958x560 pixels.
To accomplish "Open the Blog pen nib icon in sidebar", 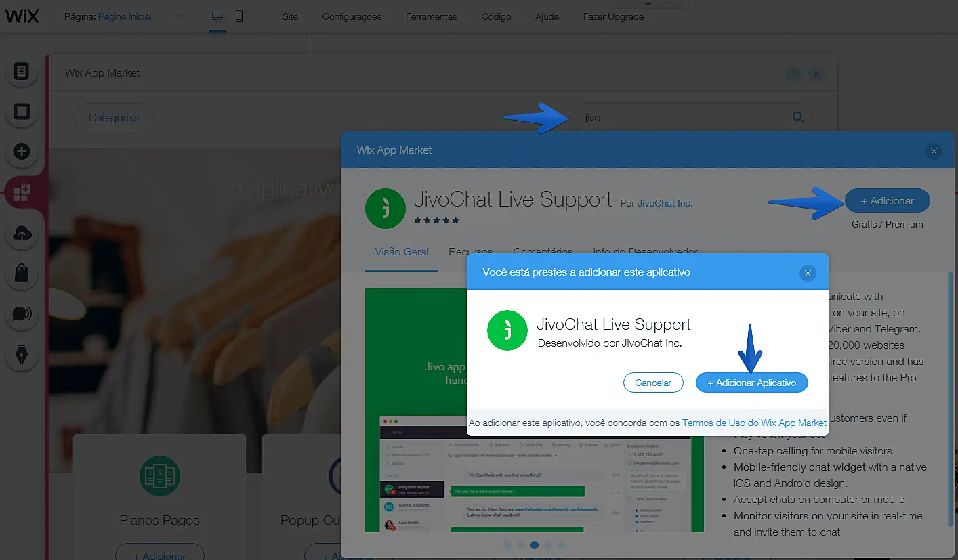I will pos(22,355).
